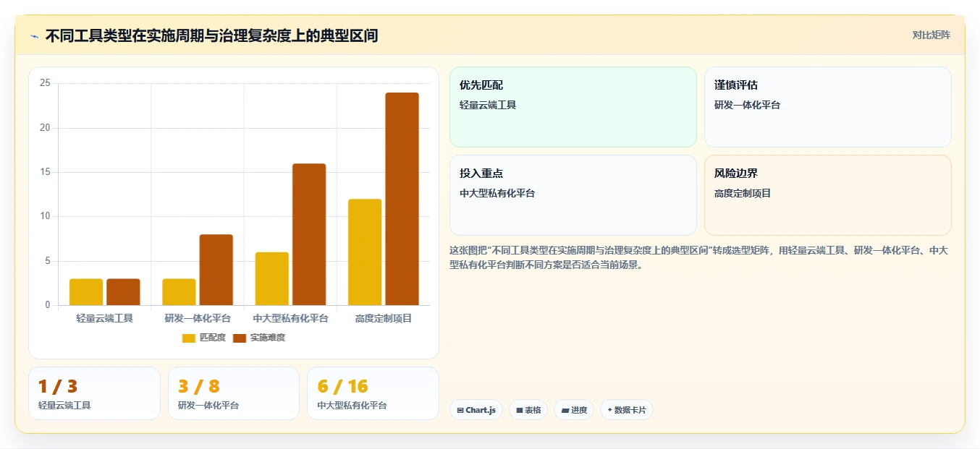
Task: Click the brown 实施难度 bar for 轻量云端工具
Action: 123,292
